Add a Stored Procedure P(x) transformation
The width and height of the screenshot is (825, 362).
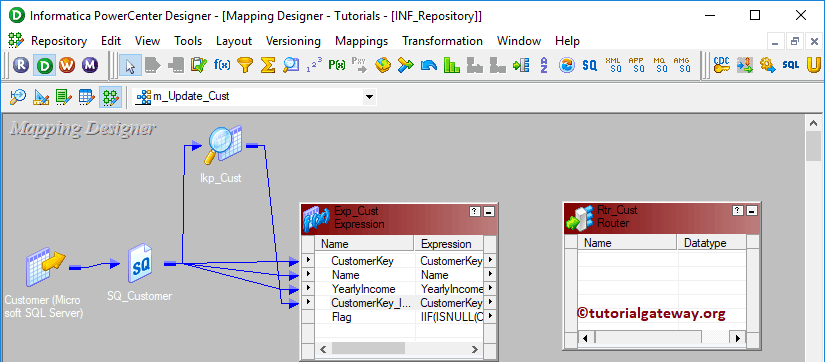point(337,65)
